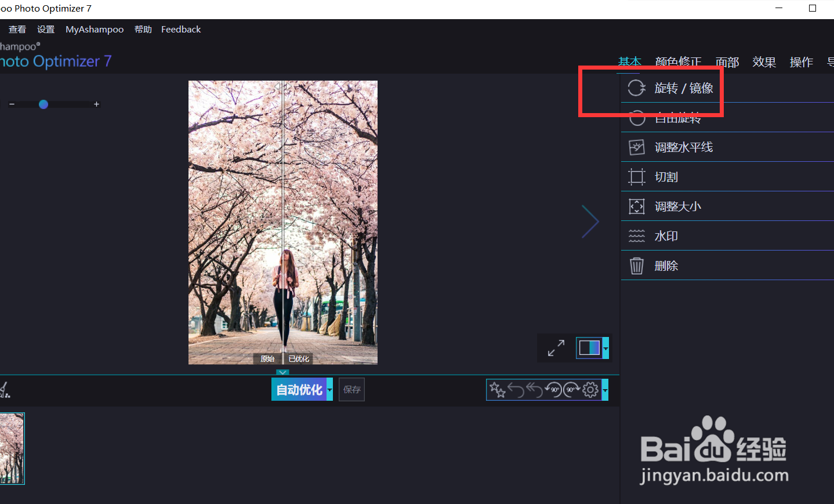This screenshot has width=834, height=504.
Task: Select the Adjust Horizon (调整水平线) tool
Action: click(x=727, y=147)
